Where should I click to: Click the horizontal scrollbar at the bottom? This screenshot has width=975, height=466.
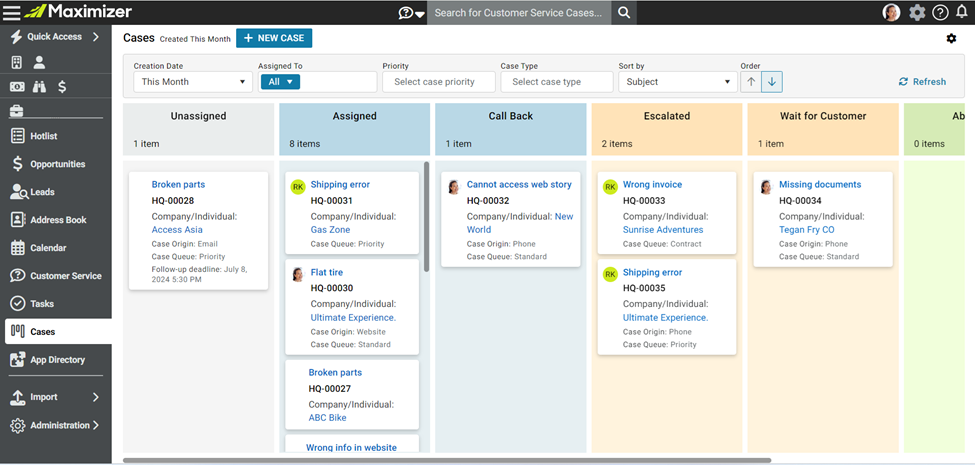(446, 460)
